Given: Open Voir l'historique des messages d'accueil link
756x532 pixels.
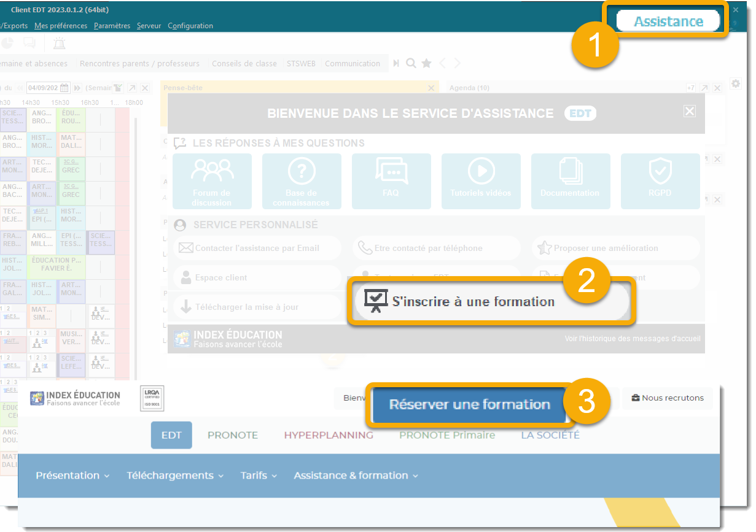Looking at the screenshot, I should click(x=633, y=339).
